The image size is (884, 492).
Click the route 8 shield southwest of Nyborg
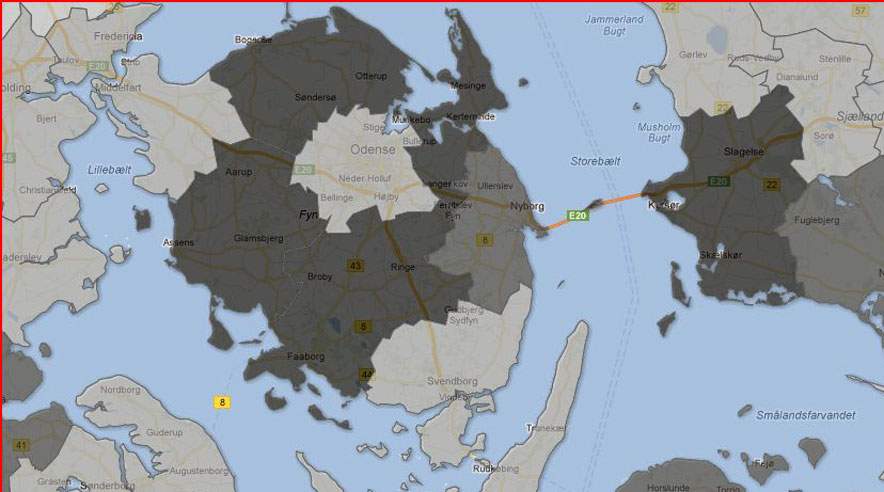(485, 239)
